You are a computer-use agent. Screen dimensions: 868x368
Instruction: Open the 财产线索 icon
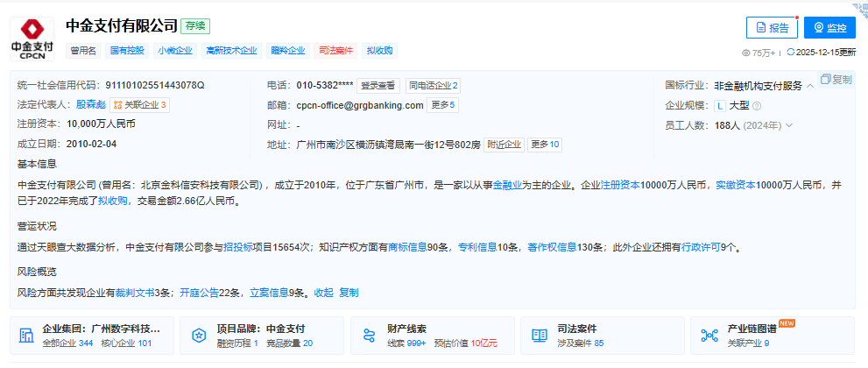[x=369, y=336]
